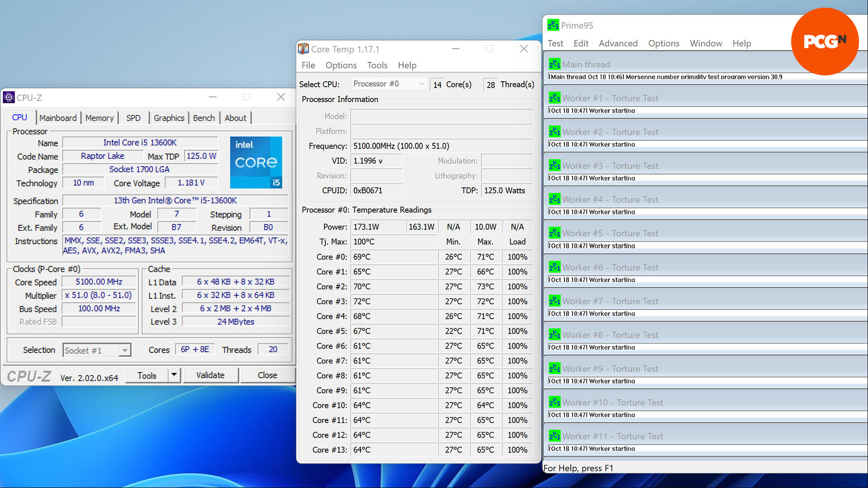Click the CPU Name field Intel Core i5 13600K
The width and height of the screenshot is (868, 488).
tap(140, 143)
